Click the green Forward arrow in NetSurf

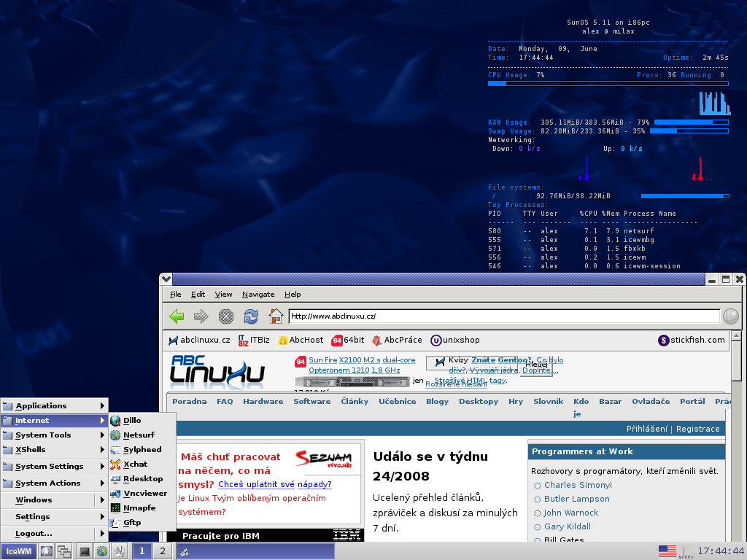pos(201,316)
